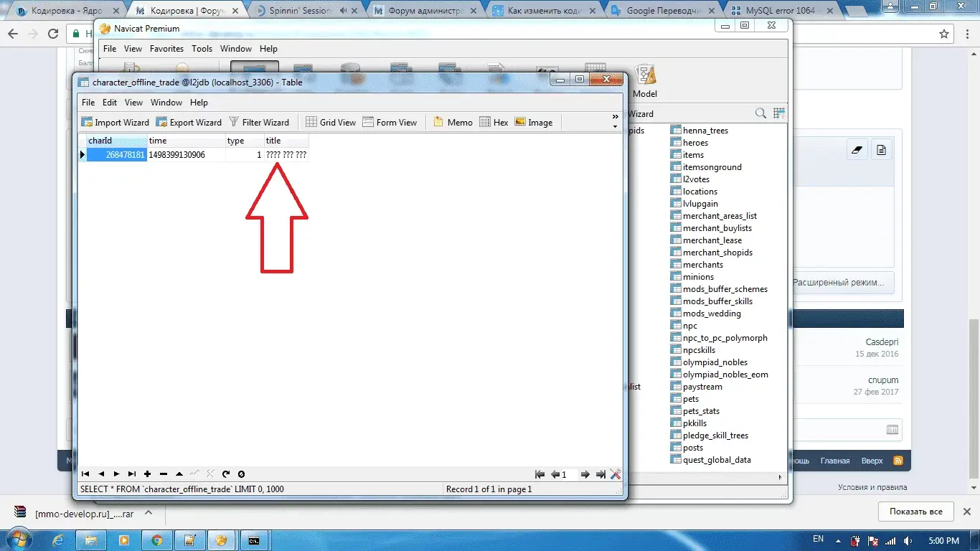Go to previous record button

(x=101, y=474)
